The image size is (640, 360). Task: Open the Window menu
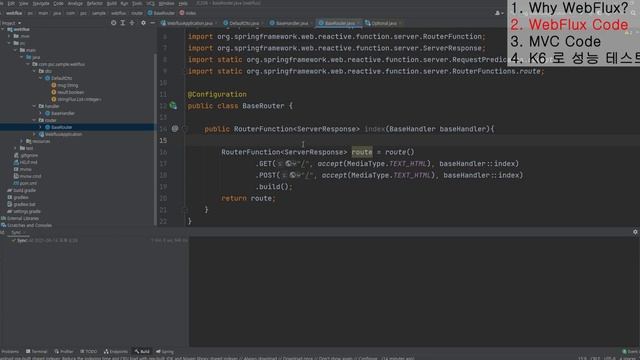pos(166,3)
